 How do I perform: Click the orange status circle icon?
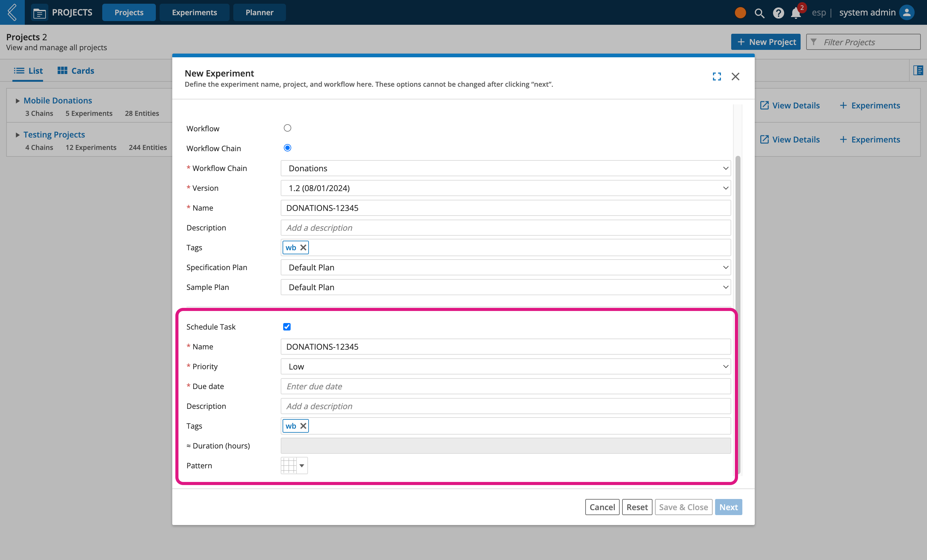[x=740, y=13]
